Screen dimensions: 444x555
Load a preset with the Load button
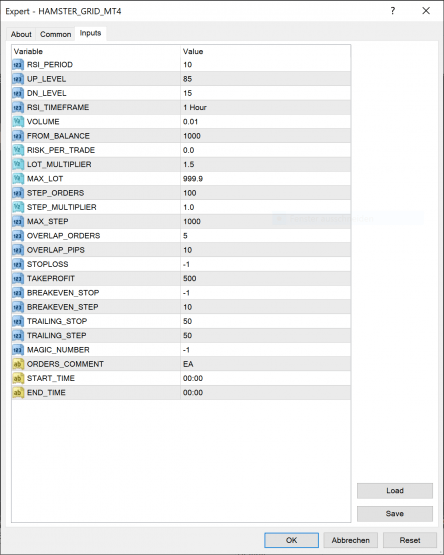(x=395, y=491)
